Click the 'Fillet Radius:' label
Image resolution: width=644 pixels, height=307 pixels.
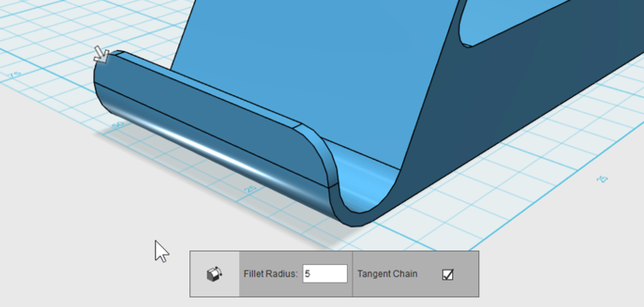point(270,274)
